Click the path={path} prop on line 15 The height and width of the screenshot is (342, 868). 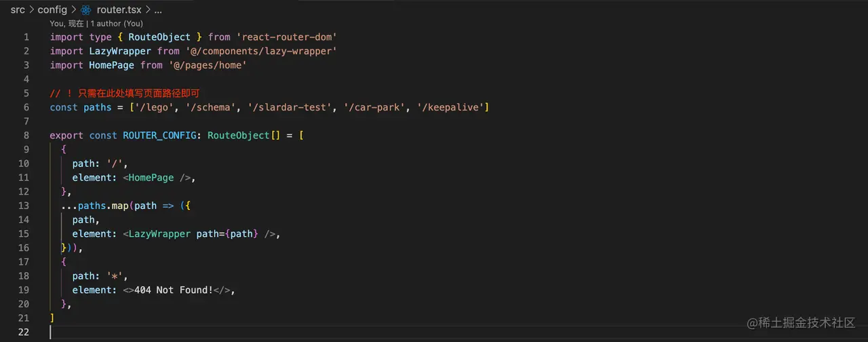coord(227,233)
